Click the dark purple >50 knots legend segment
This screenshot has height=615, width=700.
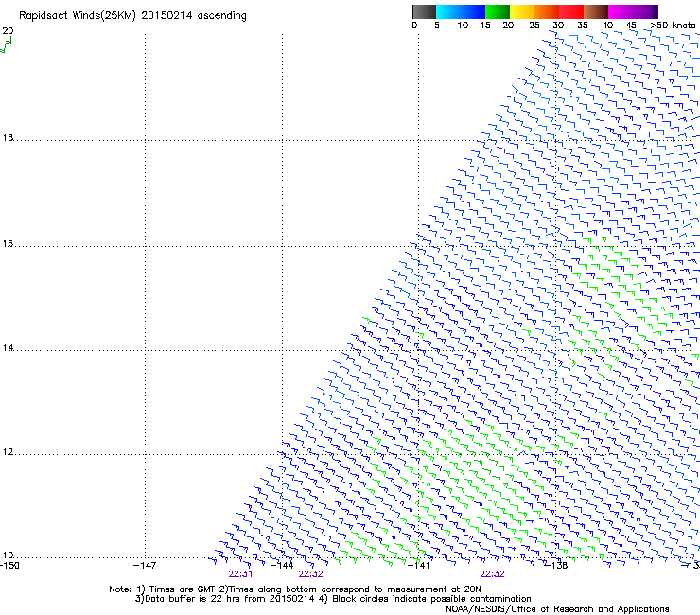656,11
